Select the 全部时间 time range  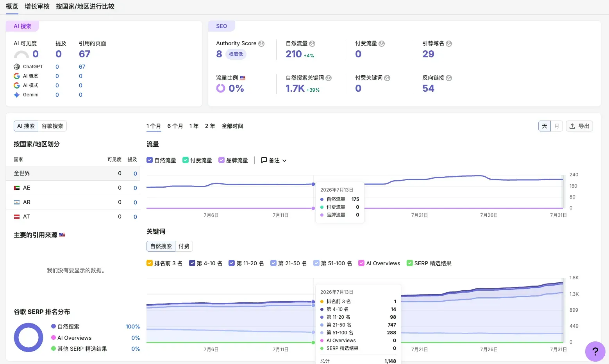[232, 126]
